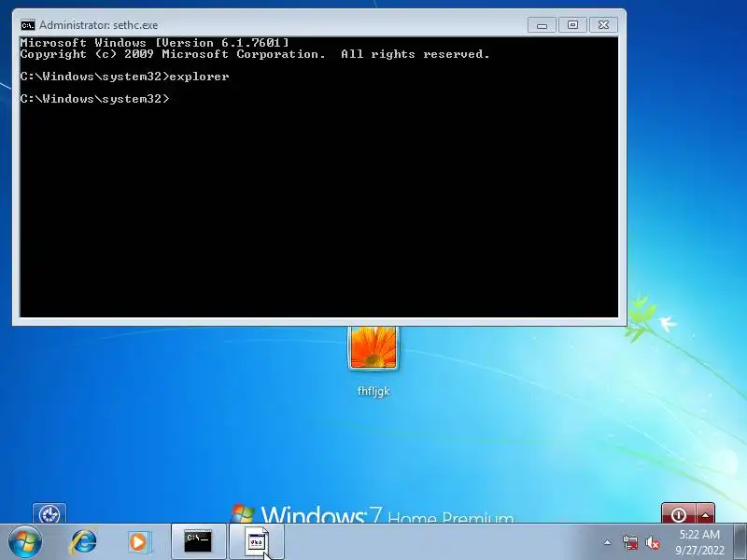Minimize the sethc.exe command window

point(542,25)
